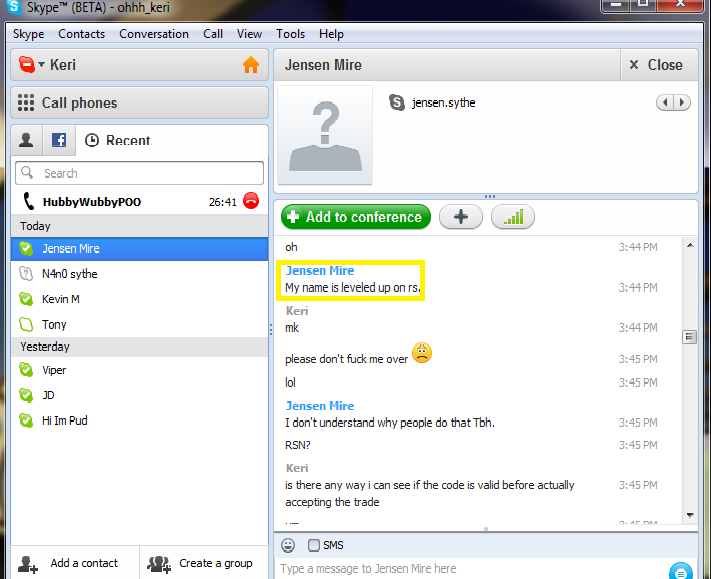Click the orange Skype Home icon

pyautogui.click(x=251, y=65)
